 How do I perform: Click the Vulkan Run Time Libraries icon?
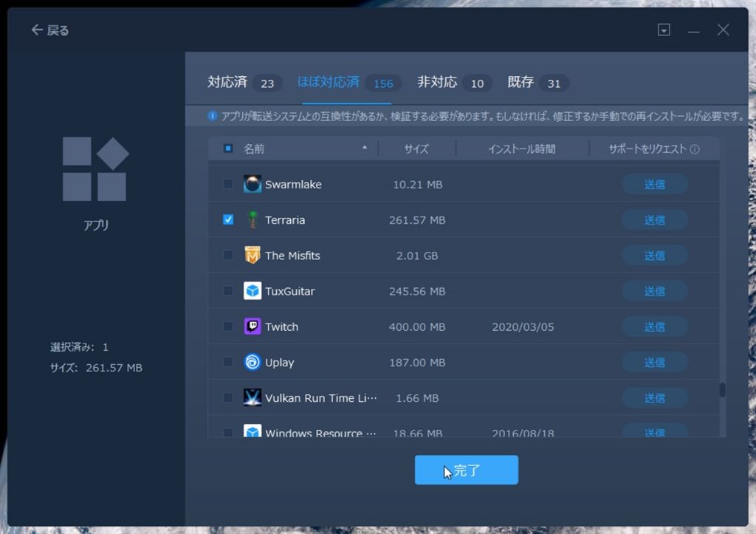pos(252,397)
